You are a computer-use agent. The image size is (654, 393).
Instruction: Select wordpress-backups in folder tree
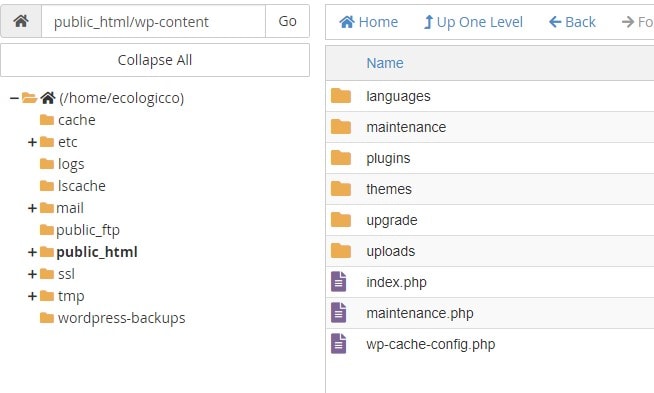coord(121,318)
